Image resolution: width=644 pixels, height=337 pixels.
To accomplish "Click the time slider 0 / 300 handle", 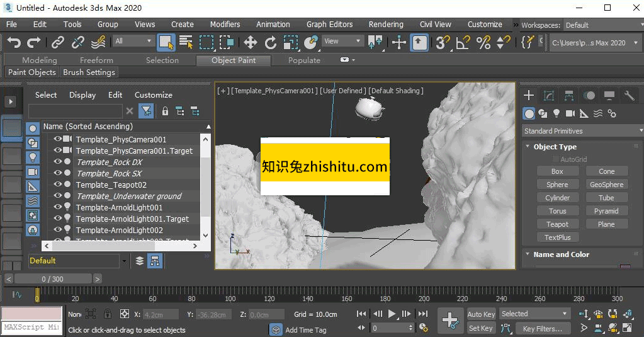I will tap(53, 279).
